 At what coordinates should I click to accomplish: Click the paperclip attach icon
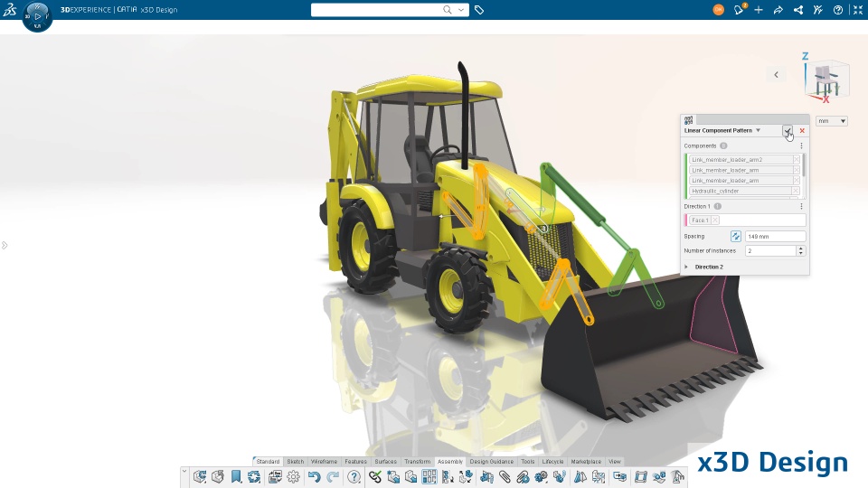(x=505, y=476)
